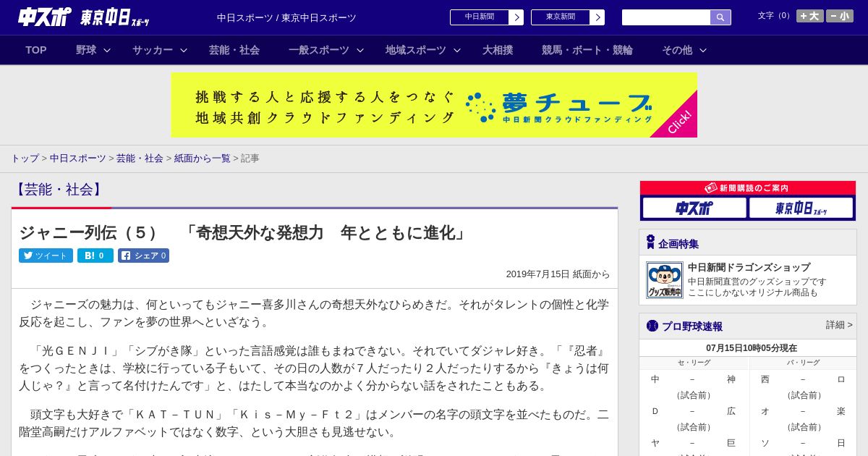The image size is (868, 456).
Task: Open the 地域スポーツ navigation menu
Action: [416, 50]
